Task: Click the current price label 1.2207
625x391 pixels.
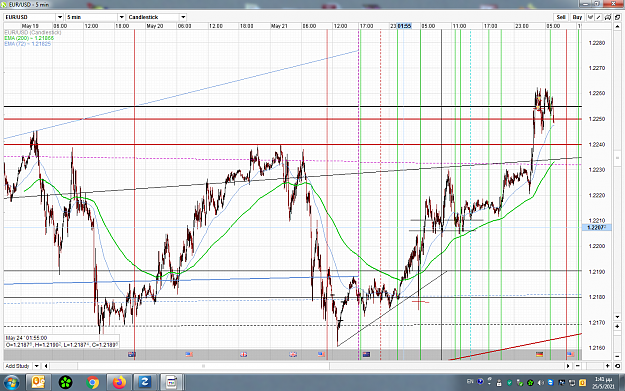Action: [597, 228]
